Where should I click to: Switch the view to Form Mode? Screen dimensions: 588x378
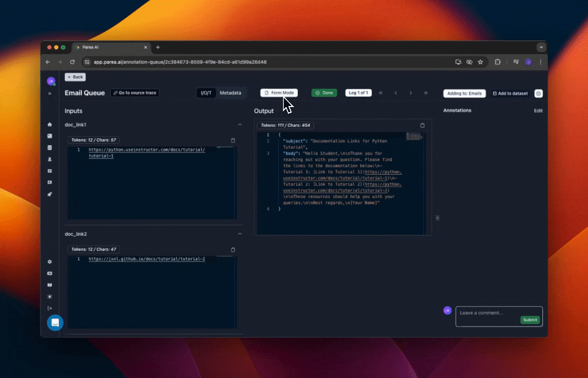click(279, 93)
